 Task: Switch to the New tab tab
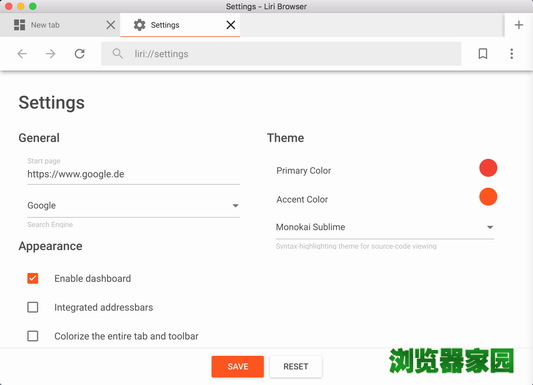coord(60,25)
